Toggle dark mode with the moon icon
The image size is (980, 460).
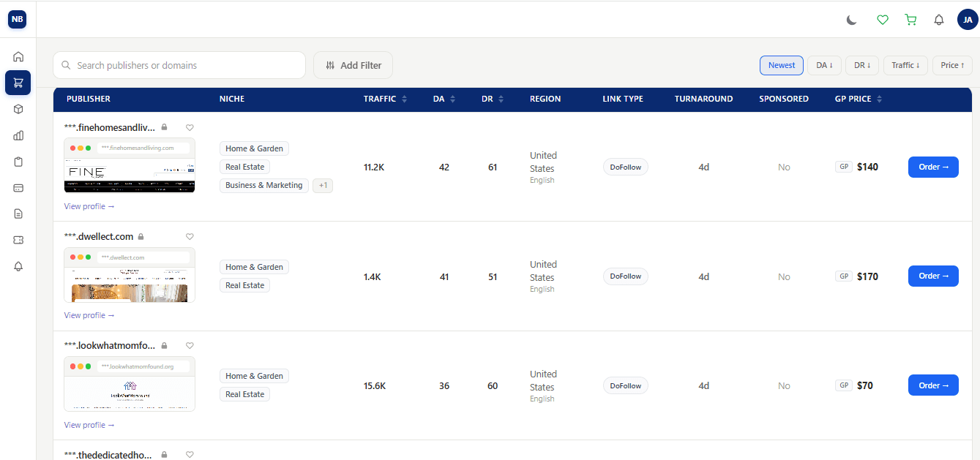[x=852, y=20]
